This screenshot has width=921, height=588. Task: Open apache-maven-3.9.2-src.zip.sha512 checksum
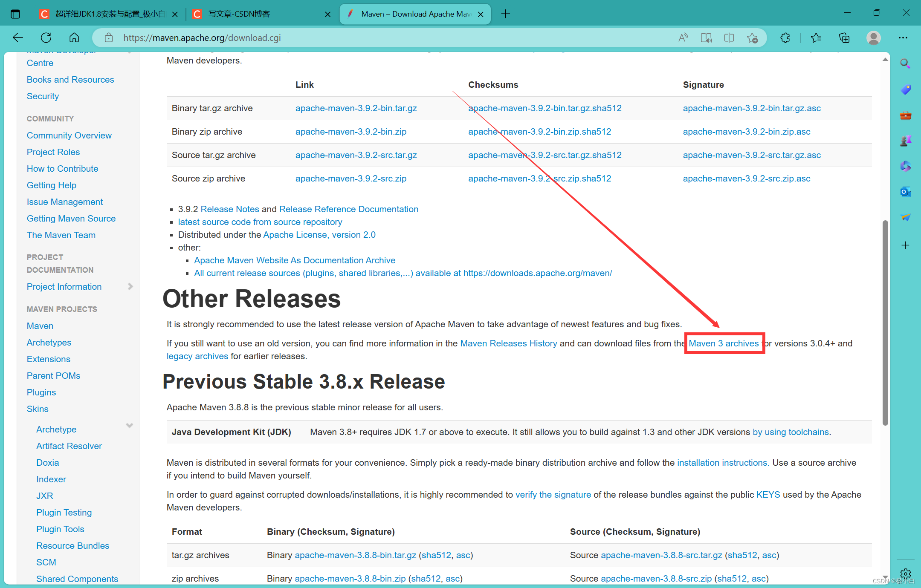(540, 179)
